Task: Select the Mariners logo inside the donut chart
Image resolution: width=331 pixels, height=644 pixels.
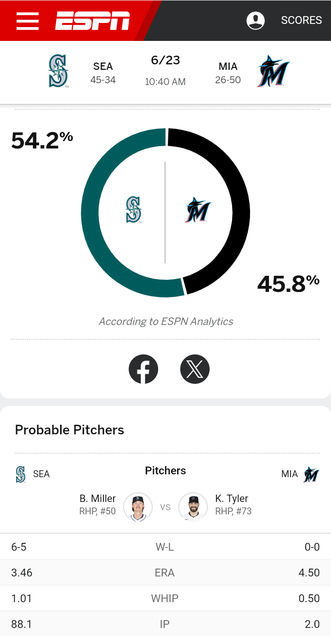Action: tap(134, 210)
